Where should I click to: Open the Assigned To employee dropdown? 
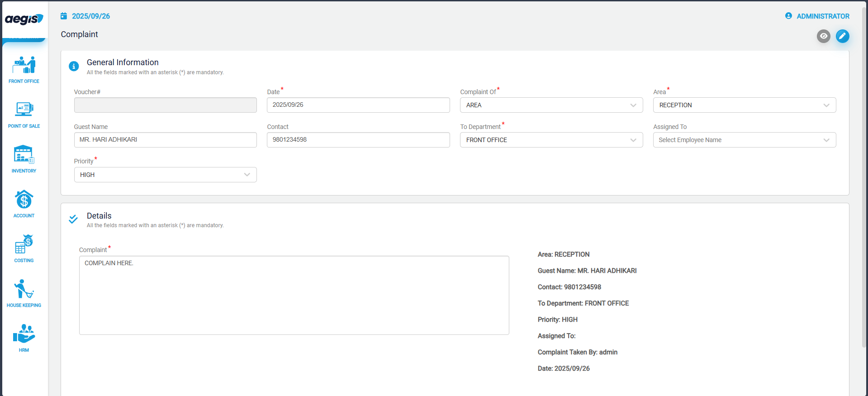(744, 140)
